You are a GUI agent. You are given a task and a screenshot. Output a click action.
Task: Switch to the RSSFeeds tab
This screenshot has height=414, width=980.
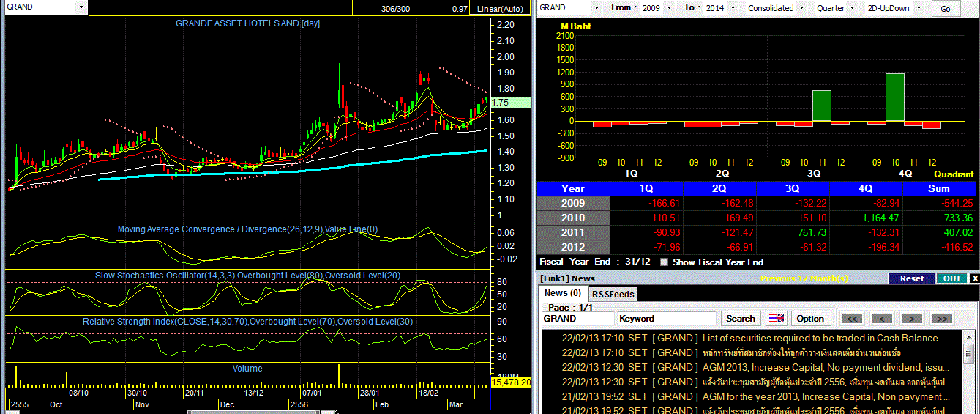click(x=613, y=294)
